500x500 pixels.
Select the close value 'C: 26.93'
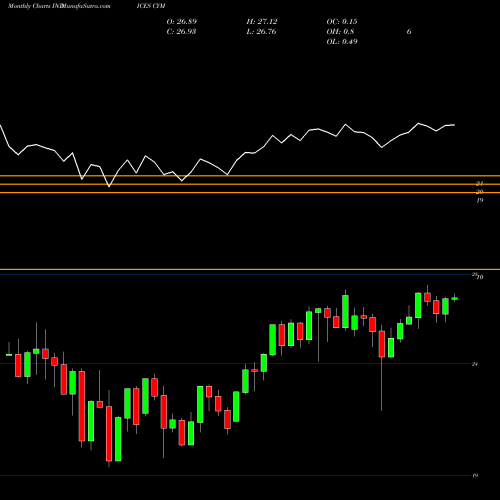point(181,32)
